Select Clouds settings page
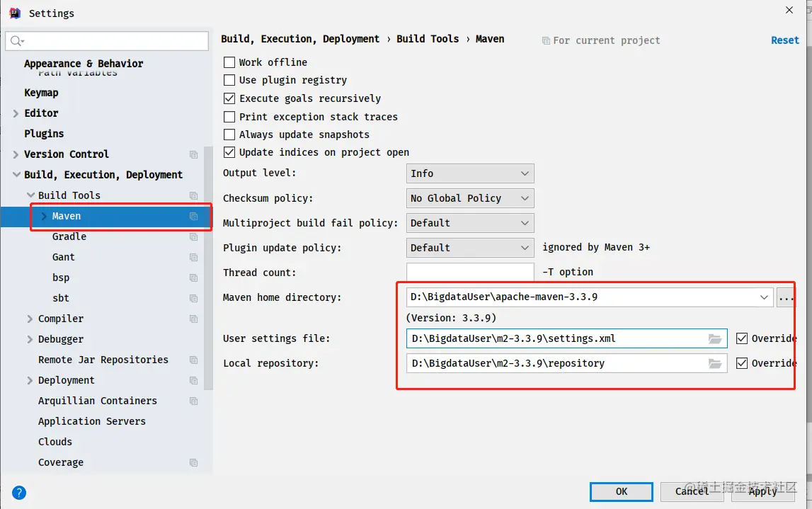The height and width of the screenshot is (509, 812). (x=55, y=442)
